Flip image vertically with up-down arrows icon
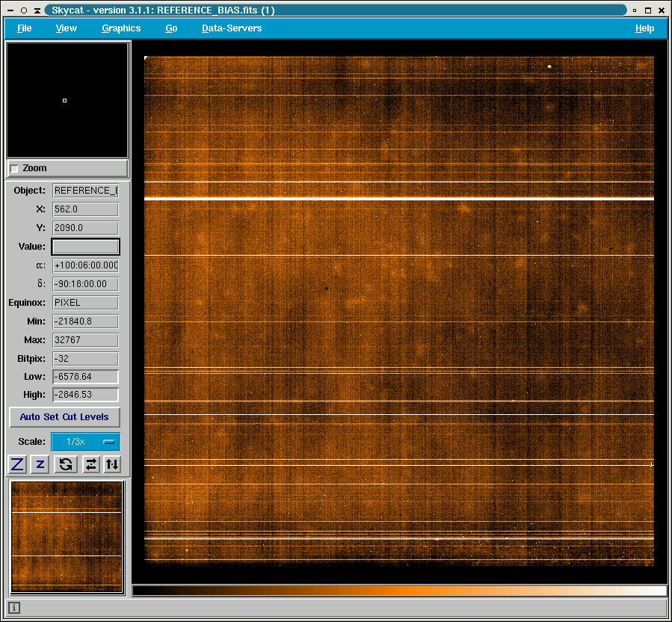The height and width of the screenshot is (622, 672). click(x=112, y=464)
